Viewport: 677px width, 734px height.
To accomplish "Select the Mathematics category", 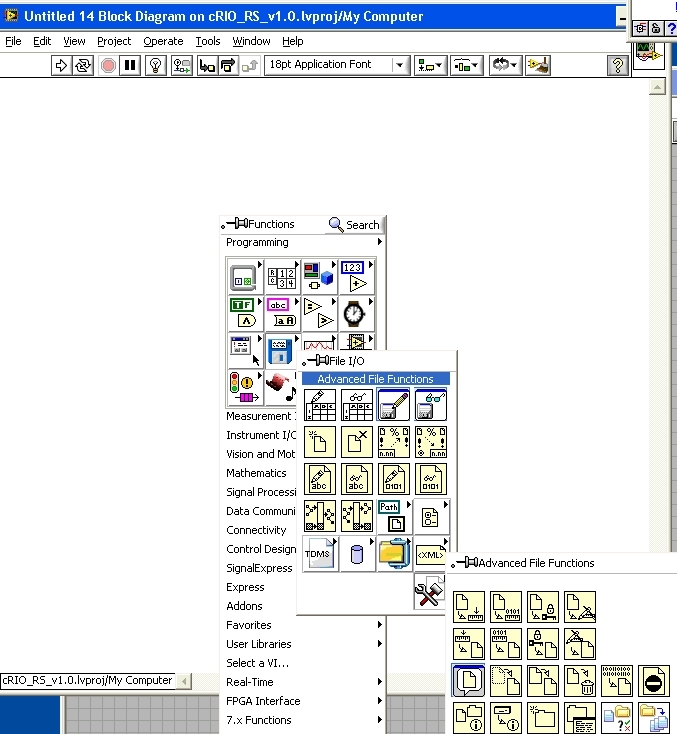I will click(x=256, y=473).
